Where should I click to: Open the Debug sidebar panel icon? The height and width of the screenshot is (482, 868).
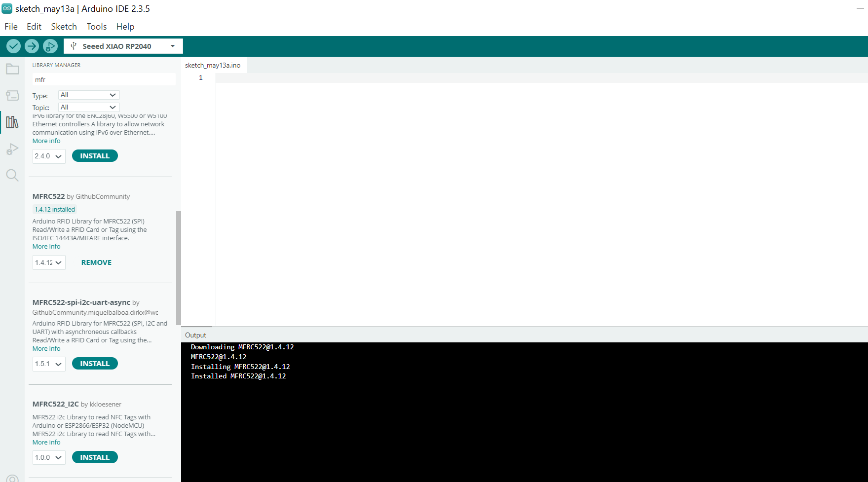point(12,148)
